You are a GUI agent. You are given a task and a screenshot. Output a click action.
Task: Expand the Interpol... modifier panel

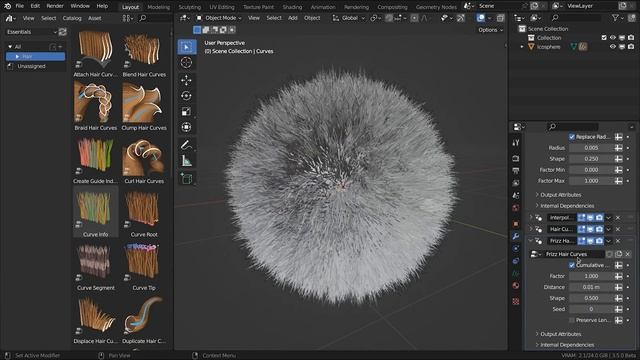coord(531,218)
